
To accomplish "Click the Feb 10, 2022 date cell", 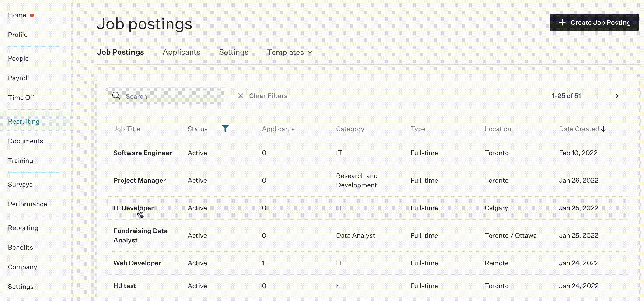I will coord(578,153).
